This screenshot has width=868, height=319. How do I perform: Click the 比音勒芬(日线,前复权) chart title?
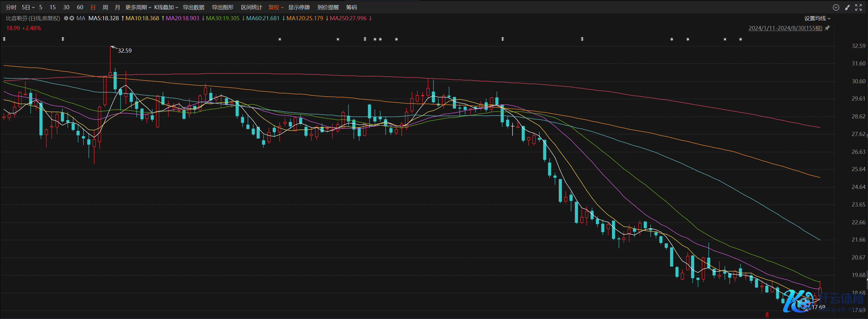coord(33,18)
